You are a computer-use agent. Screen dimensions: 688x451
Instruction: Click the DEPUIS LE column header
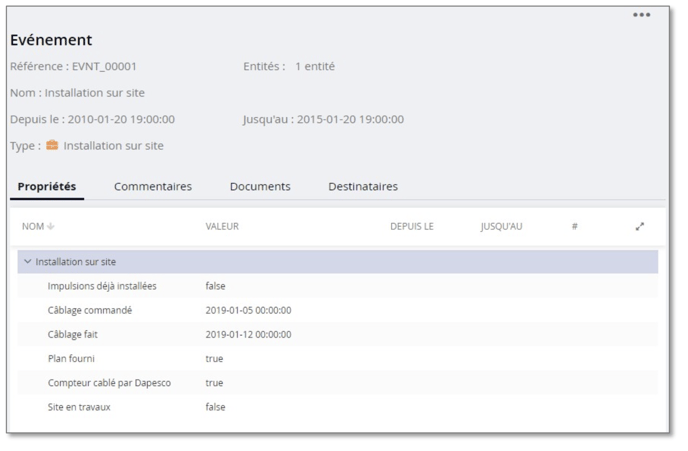(x=412, y=226)
